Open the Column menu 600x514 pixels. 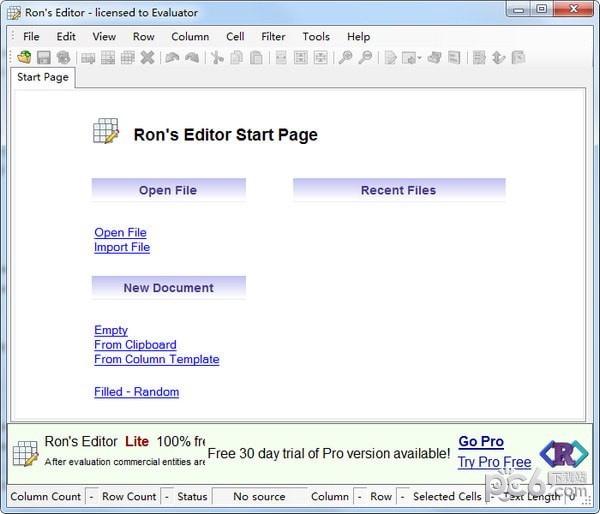[x=190, y=37]
